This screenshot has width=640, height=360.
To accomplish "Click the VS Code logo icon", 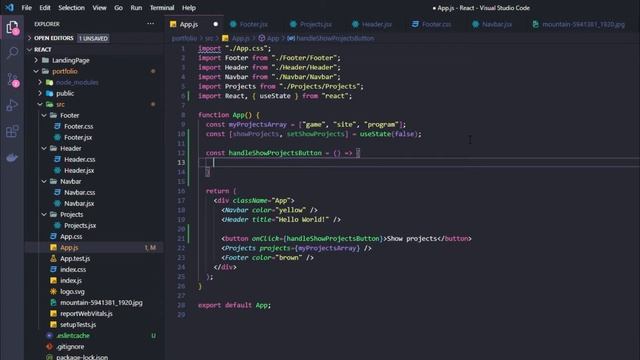I will pyautogui.click(x=9, y=8).
